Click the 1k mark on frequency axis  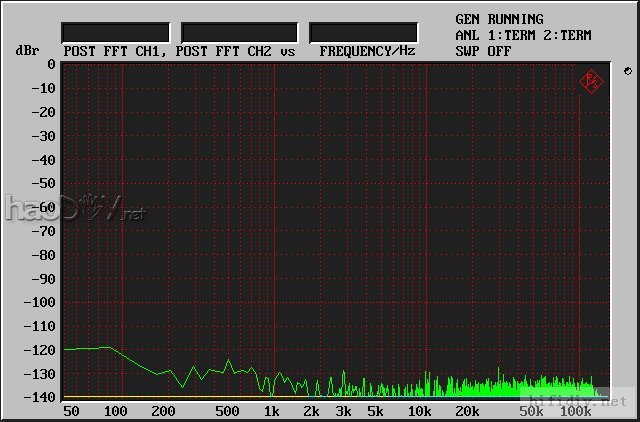[271, 411]
